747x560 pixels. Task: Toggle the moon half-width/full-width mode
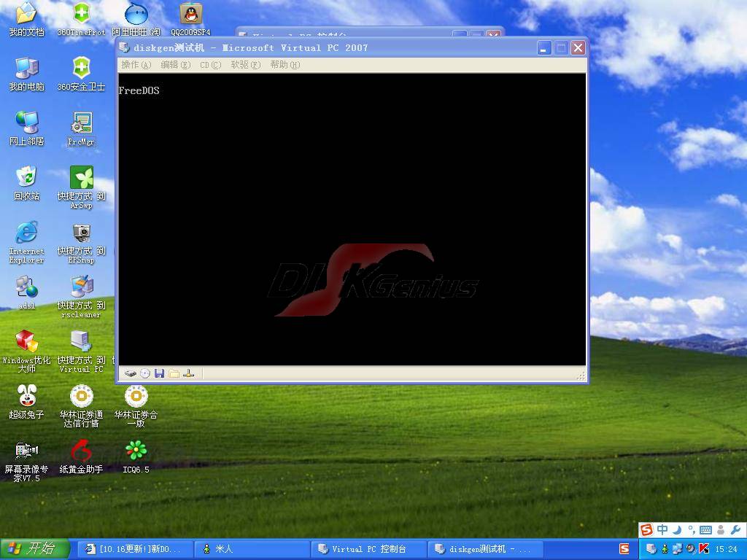coord(678,529)
